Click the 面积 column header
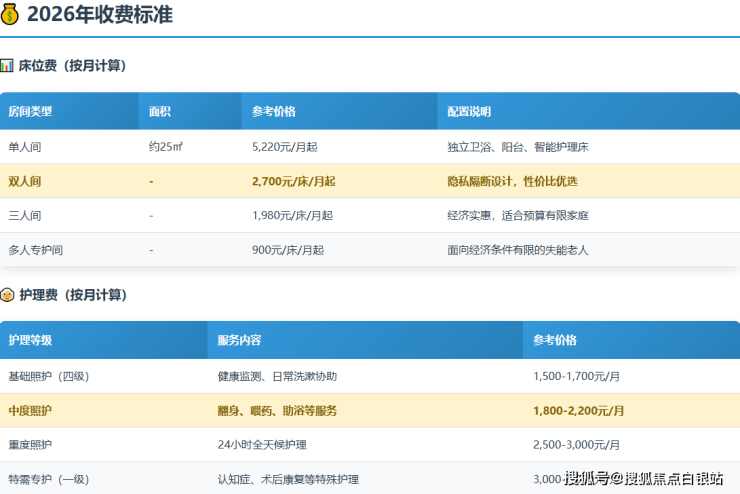 [159, 111]
